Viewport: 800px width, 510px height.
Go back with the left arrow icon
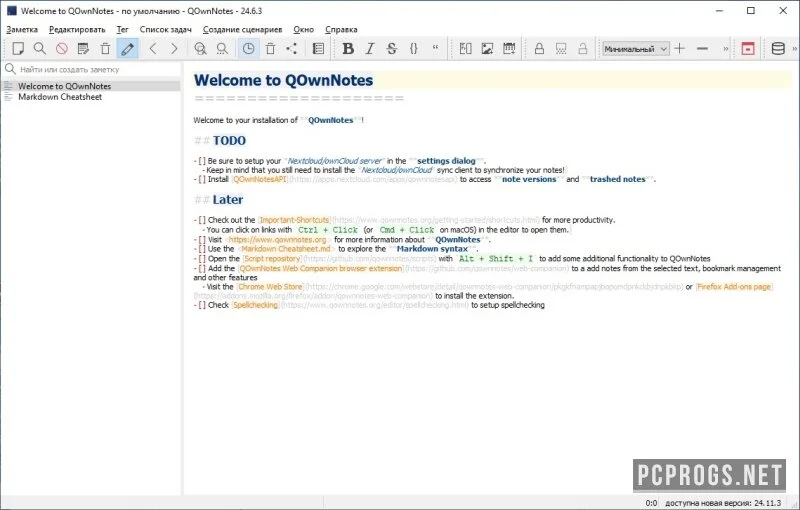click(153, 48)
